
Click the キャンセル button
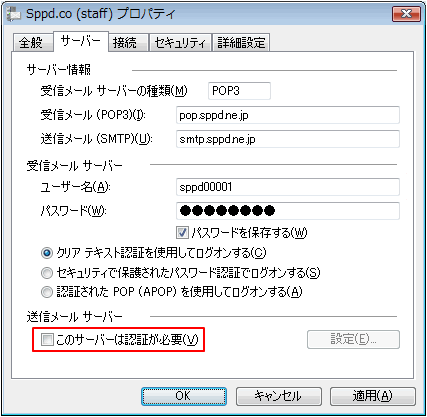[279, 396]
